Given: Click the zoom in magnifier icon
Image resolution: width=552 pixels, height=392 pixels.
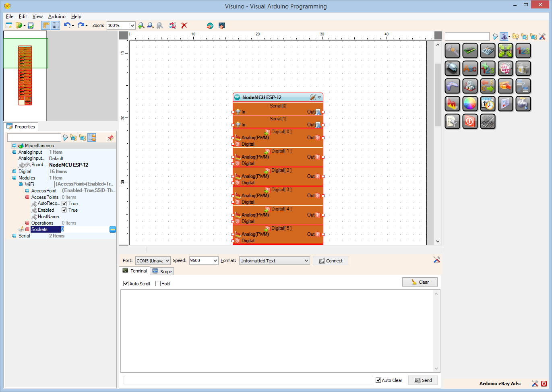Looking at the screenshot, I should coord(141,25).
